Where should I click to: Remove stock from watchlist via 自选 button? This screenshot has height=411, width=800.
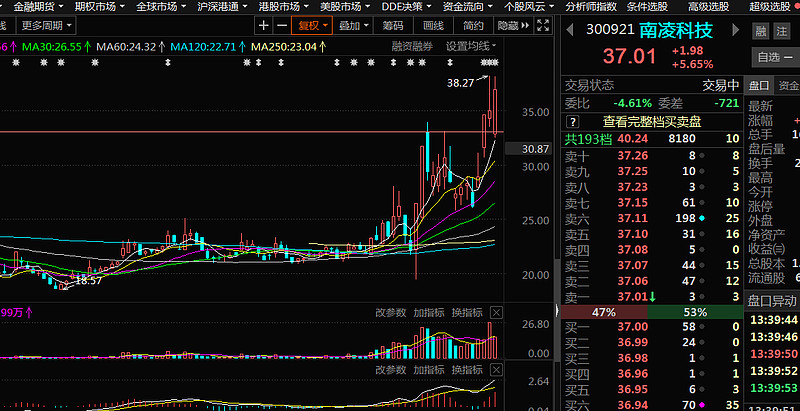coord(775,57)
